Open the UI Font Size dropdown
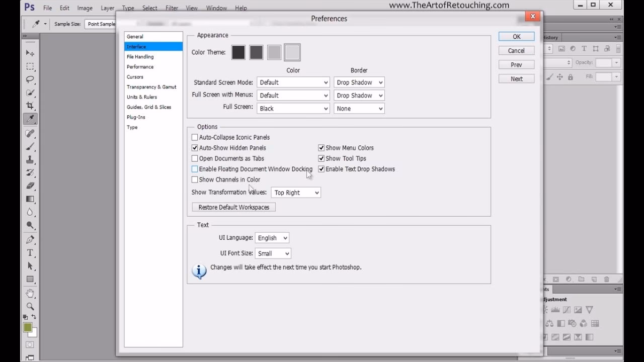The height and width of the screenshot is (362, 644). click(x=273, y=253)
